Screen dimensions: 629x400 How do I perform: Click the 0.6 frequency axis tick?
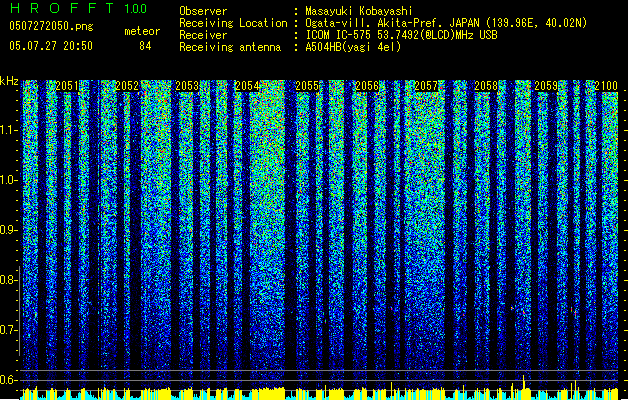(10, 380)
